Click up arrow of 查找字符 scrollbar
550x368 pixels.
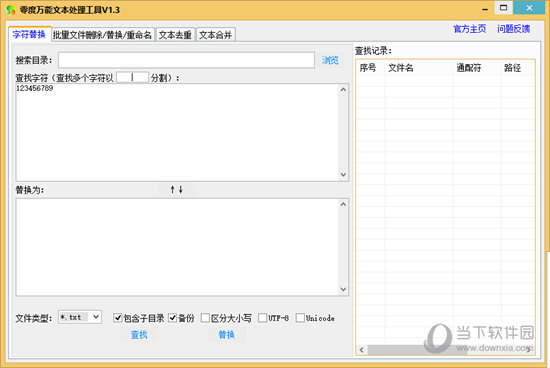(343, 90)
